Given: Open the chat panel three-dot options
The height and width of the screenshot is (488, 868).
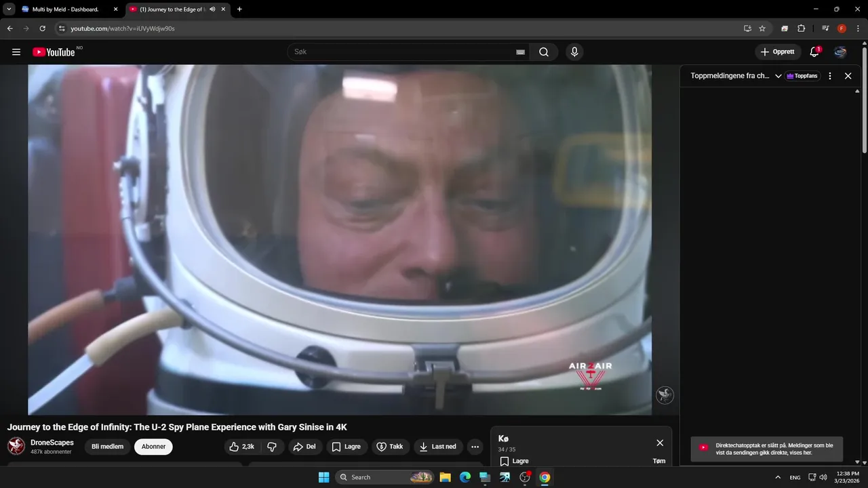Looking at the screenshot, I should pyautogui.click(x=830, y=76).
